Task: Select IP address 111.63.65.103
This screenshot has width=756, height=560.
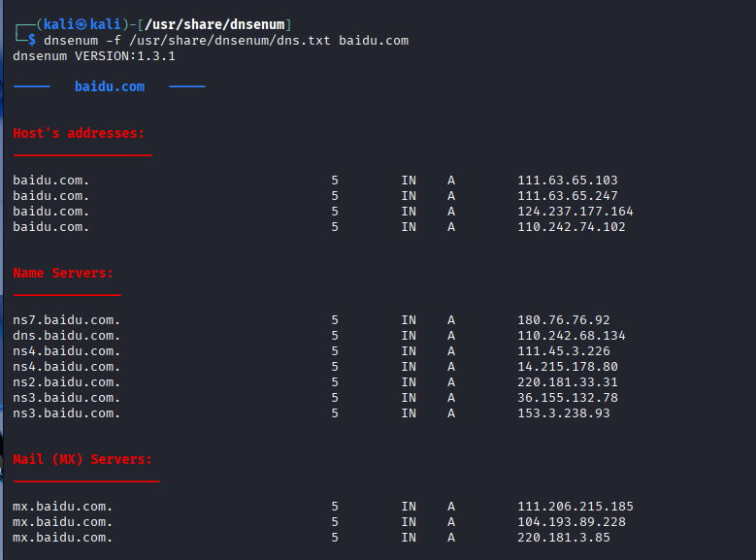Action: point(568,181)
